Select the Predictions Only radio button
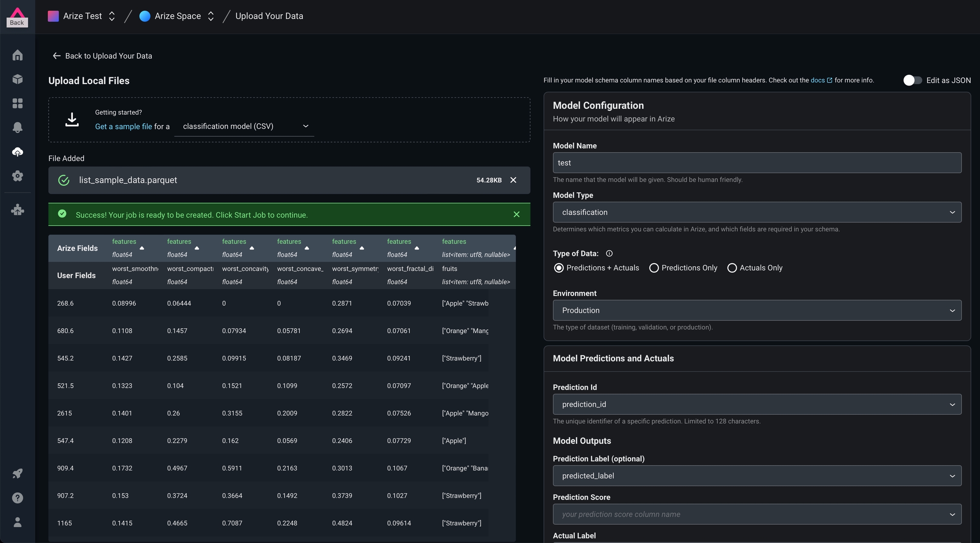Screen dimensions: 980x543 click(654, 268)
